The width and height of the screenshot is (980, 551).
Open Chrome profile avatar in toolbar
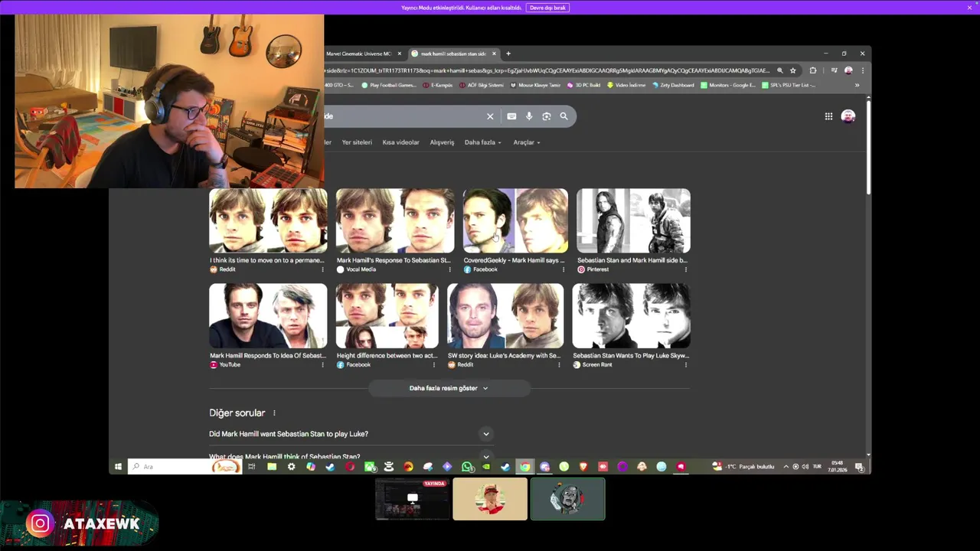(x=848, y=70)
